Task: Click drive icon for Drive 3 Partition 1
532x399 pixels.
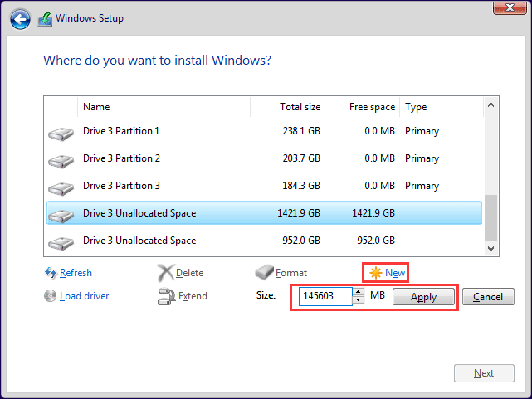Action: tap(61, 134)
